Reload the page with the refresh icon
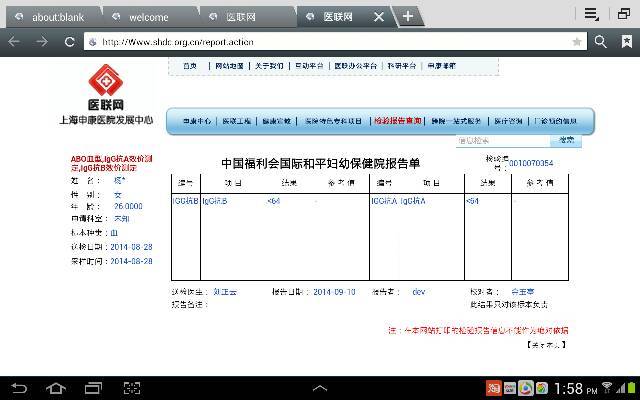640x400 pixels. 69,42
